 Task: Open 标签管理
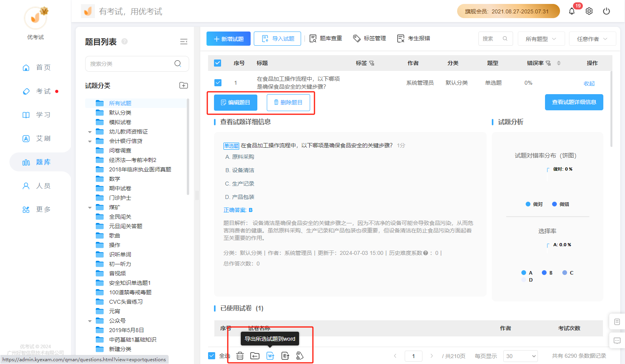click(370, 38)
